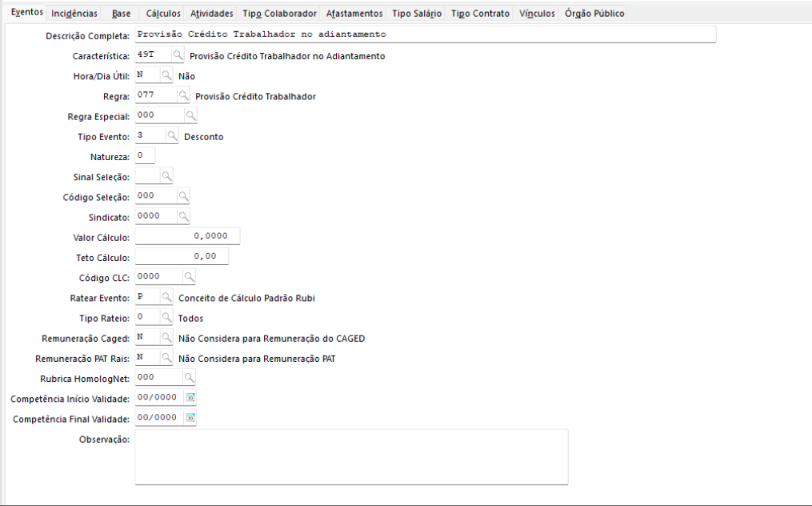Click the Regra field containing 077
The height and width of the screenshot is (506, 812).
point(156,95)
